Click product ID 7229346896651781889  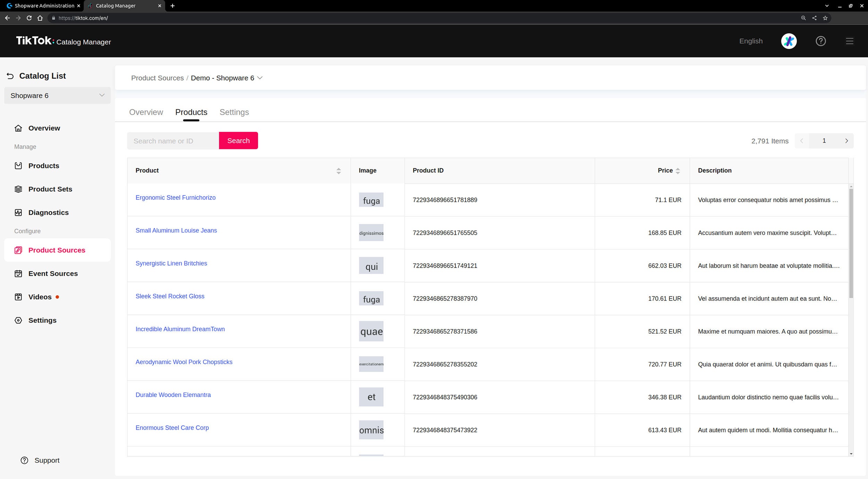[x=445, y=200]
